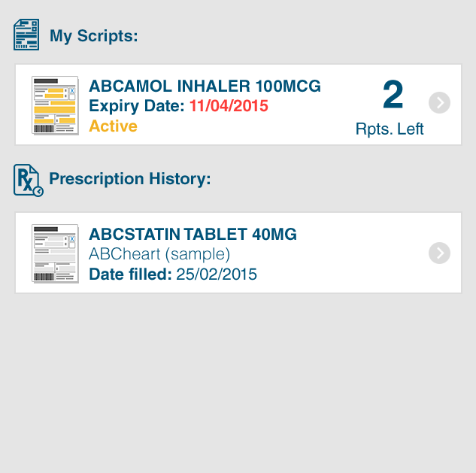Image resolution: width=476 pixels, height=473 pixels.
Task: Click the clock badge on Rx icon
Action: (x=38, y=192)
